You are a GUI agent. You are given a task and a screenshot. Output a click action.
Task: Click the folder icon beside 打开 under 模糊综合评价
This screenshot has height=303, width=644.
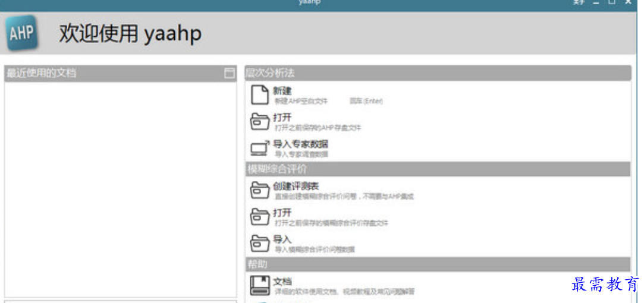click(260, 217)
